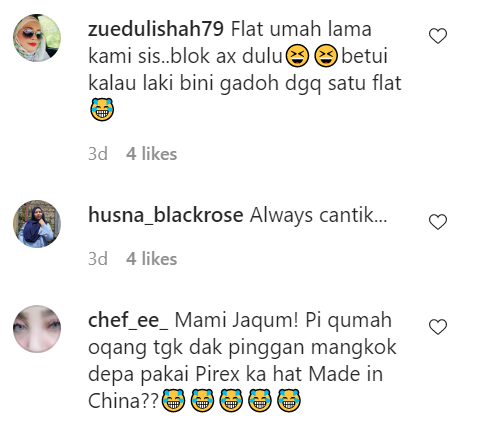Click the first emoji after "China??"

coord(173,401)
